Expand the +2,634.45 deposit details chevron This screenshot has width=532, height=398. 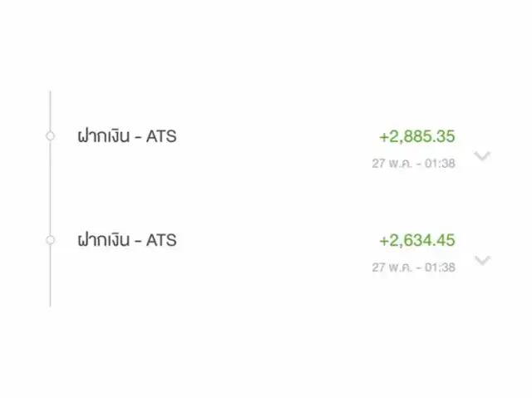pos(482,260)
